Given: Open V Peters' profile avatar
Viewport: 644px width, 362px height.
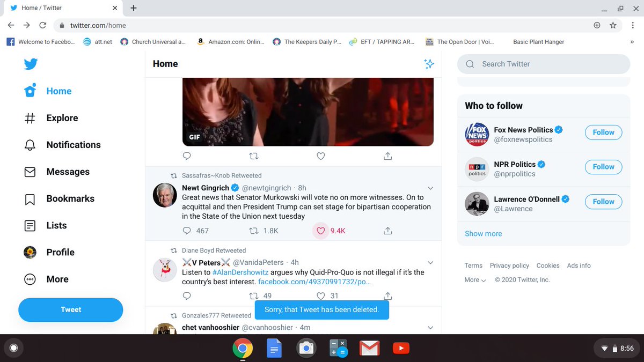Looking at the screenshot, I should pyautogui.click(x=165, y=270).
